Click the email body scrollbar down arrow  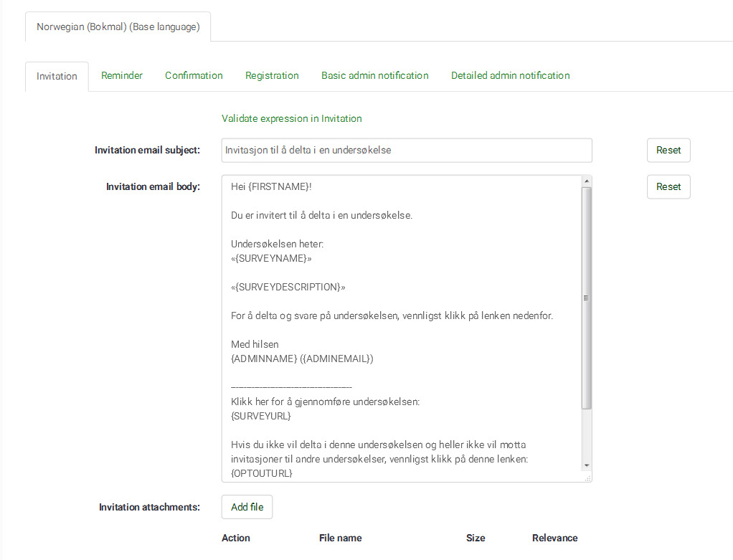point(586,465)
